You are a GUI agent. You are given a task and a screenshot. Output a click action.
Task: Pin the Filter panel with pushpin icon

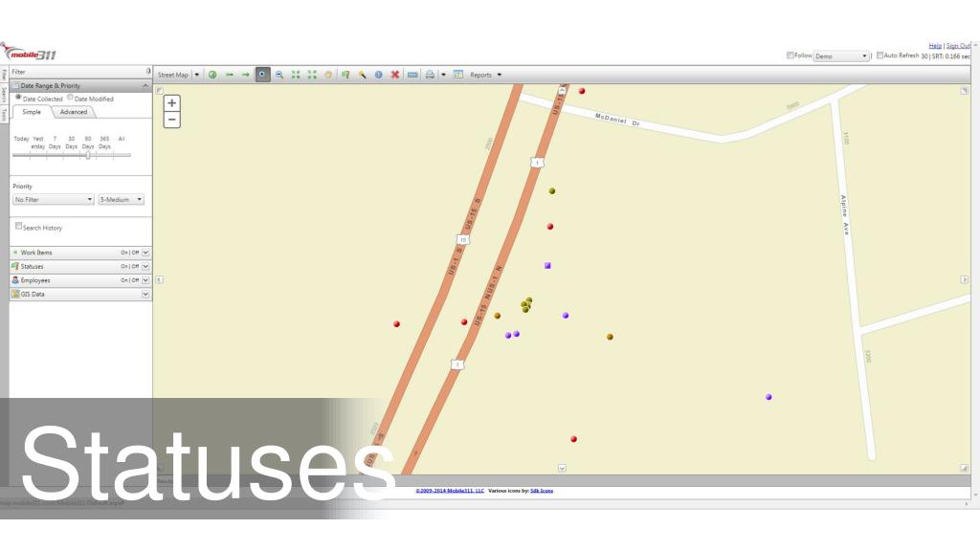(148, 71)
